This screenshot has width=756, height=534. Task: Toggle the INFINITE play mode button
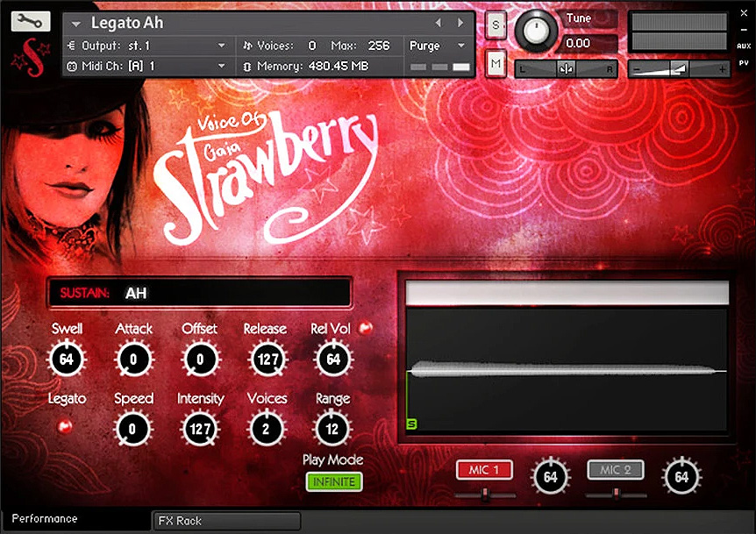click(334, 481)
